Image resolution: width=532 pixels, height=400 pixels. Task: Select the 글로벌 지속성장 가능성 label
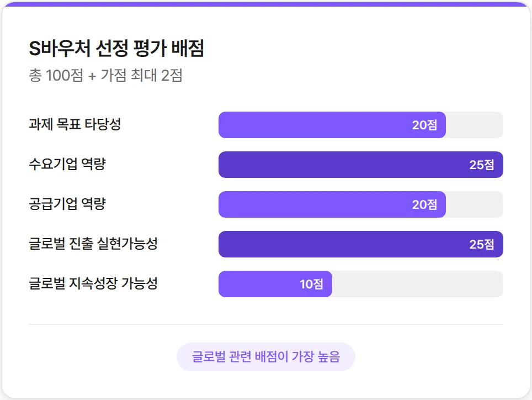coord(93,283)
